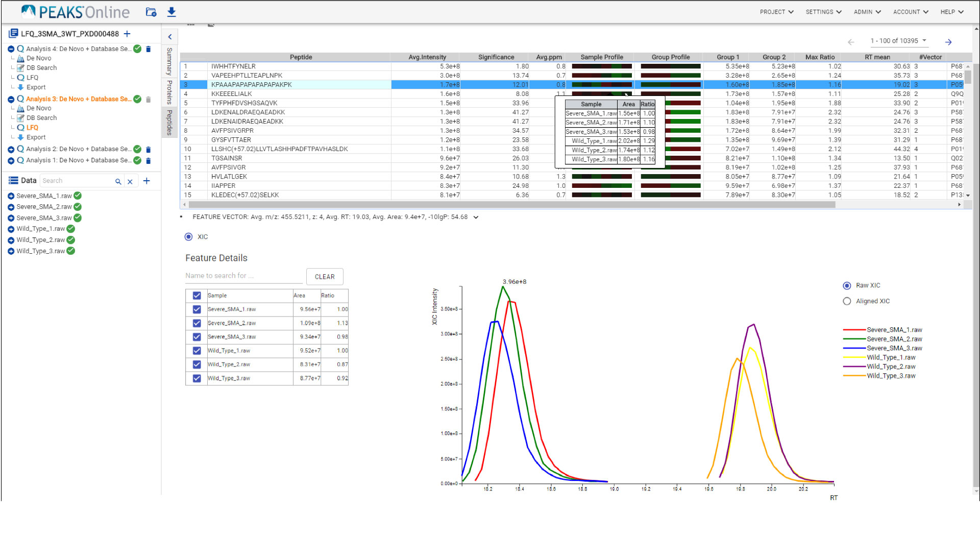This screenshot has width=980, height=533.
Task: Delete Analysis 1 with trash icon
Action: (149, 161)
